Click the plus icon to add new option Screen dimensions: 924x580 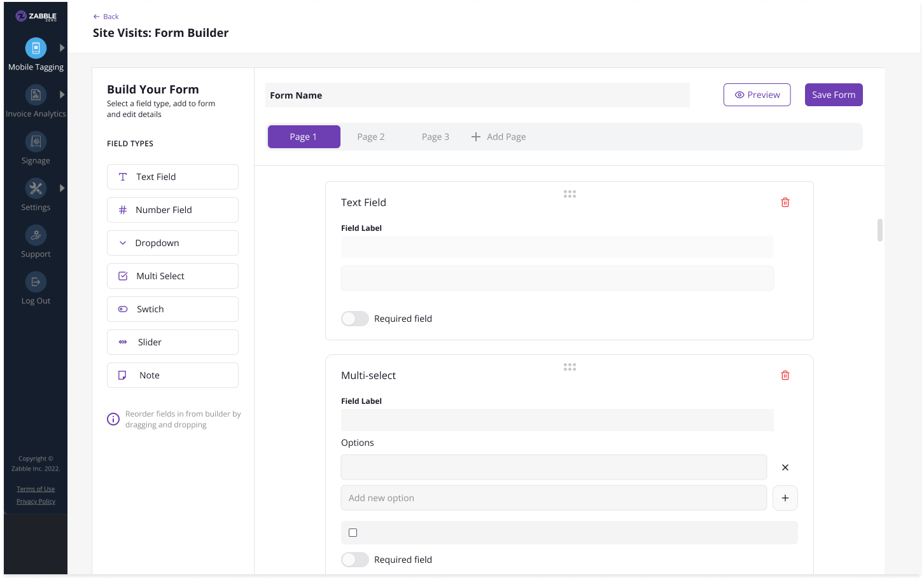coord(785,498)
